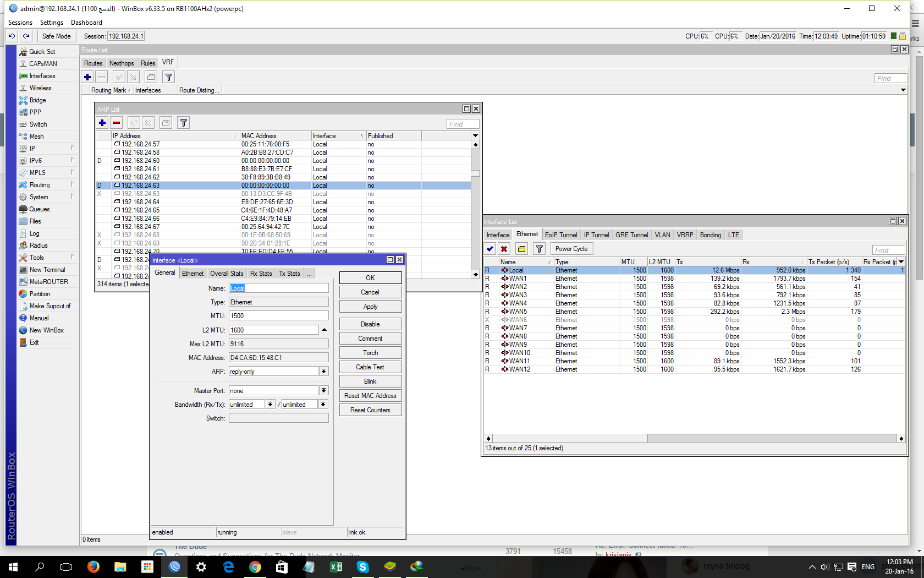This screenshot has width=924, height=578.
Task: Click Power Cycle button
Action: click(571, 249)
